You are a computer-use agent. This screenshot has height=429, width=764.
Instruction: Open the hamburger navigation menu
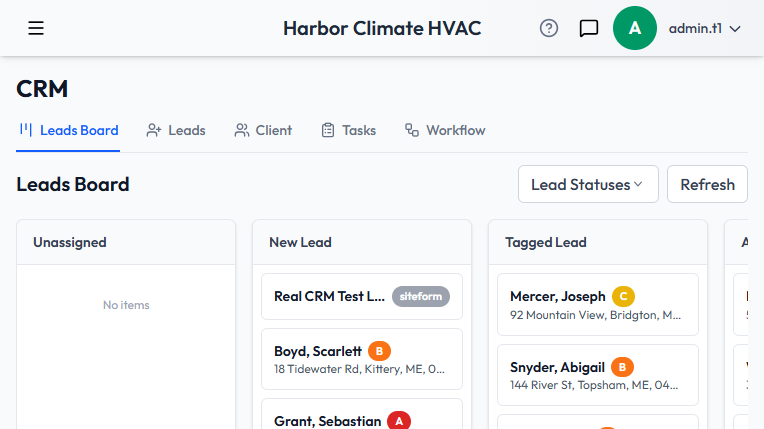[36, 28]
